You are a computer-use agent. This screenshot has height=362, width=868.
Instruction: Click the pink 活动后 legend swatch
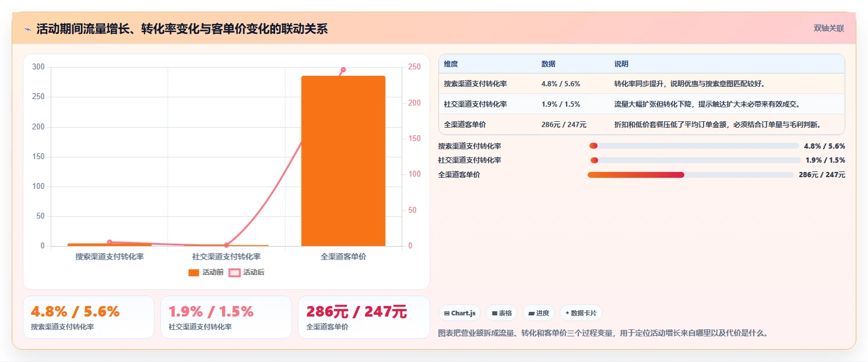tap(234, 272)
